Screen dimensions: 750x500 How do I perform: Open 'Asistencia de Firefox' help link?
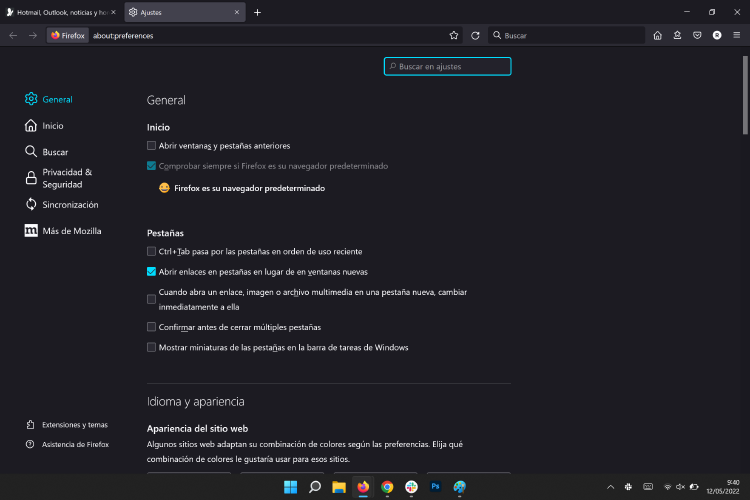point(75,444)
